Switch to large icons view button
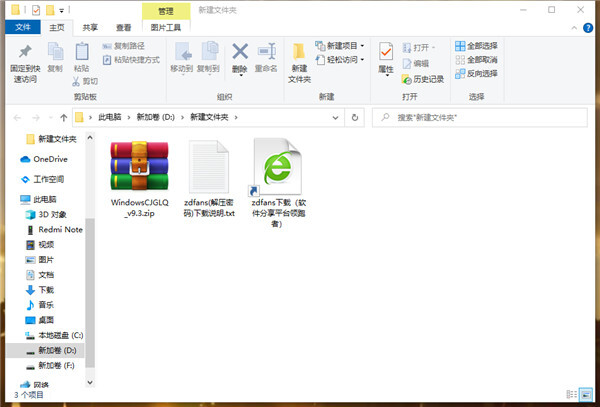This screenshot has height=407, width=600. click(x=585, y=394)
